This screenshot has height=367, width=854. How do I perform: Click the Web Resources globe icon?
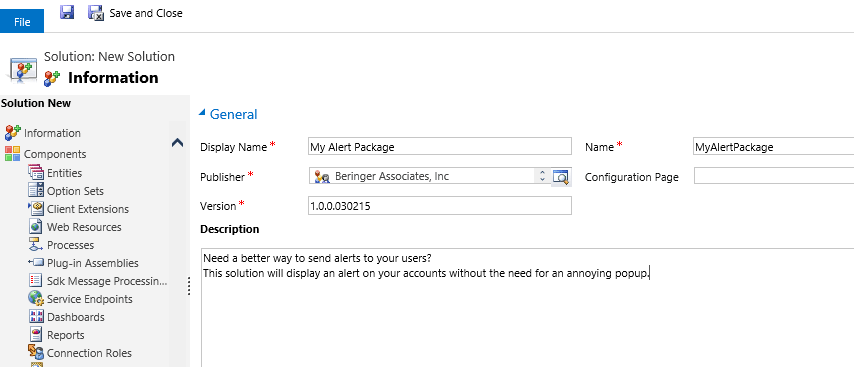coord(36,227)
